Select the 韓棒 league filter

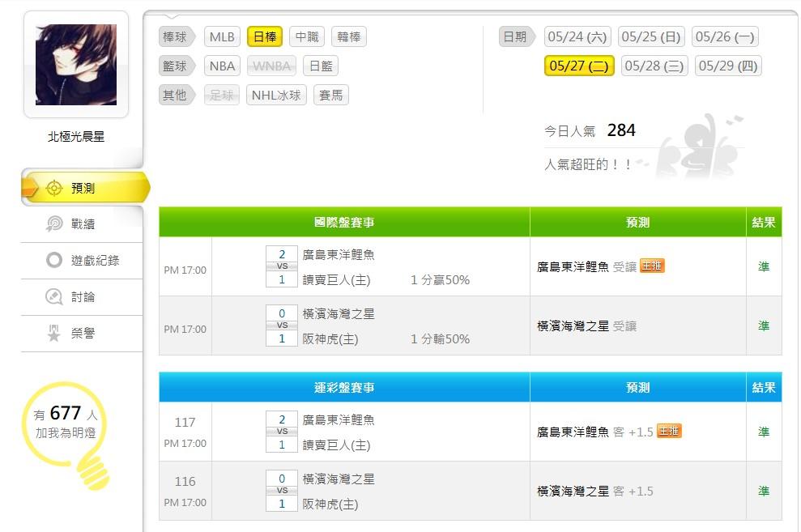[x=349, y=36]
